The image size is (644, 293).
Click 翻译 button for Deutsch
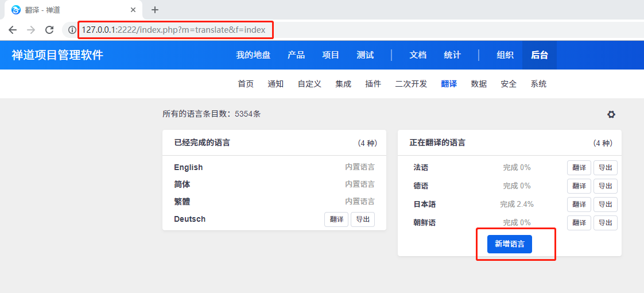(336, 219)
